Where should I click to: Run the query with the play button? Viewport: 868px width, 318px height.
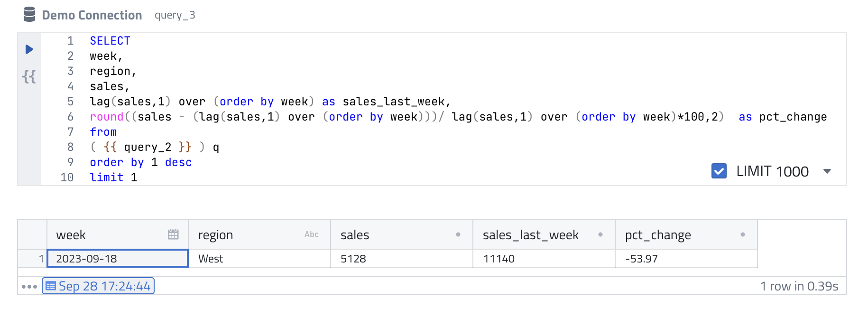tap(29, 49)
